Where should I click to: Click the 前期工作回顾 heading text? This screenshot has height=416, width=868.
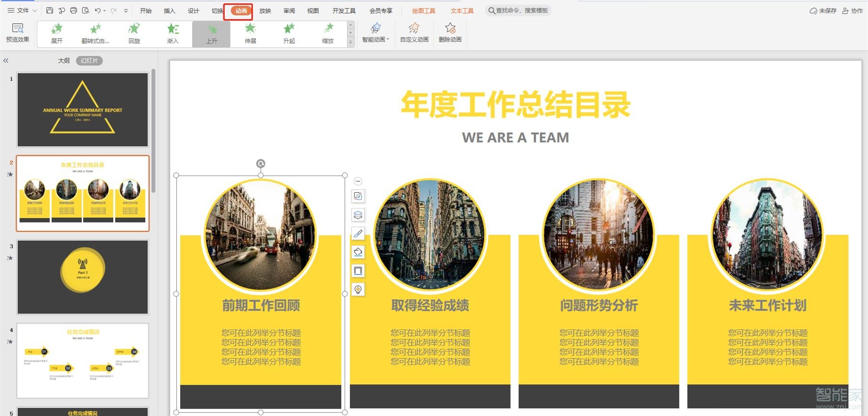(261, 306)
